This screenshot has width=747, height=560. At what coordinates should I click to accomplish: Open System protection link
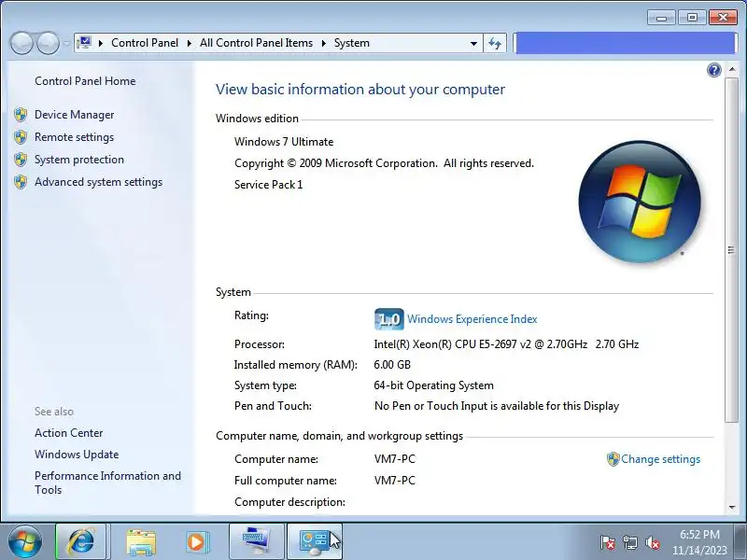tap(79, 160)
